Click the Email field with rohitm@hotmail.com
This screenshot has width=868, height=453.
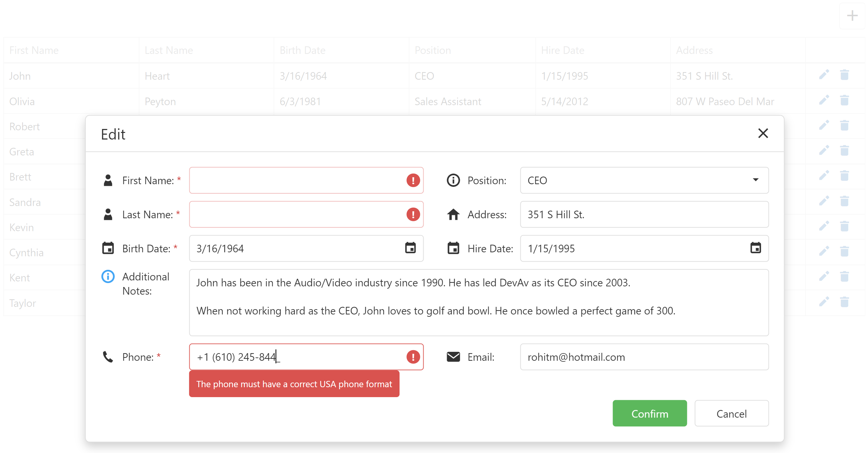click(x=644, y=357)
